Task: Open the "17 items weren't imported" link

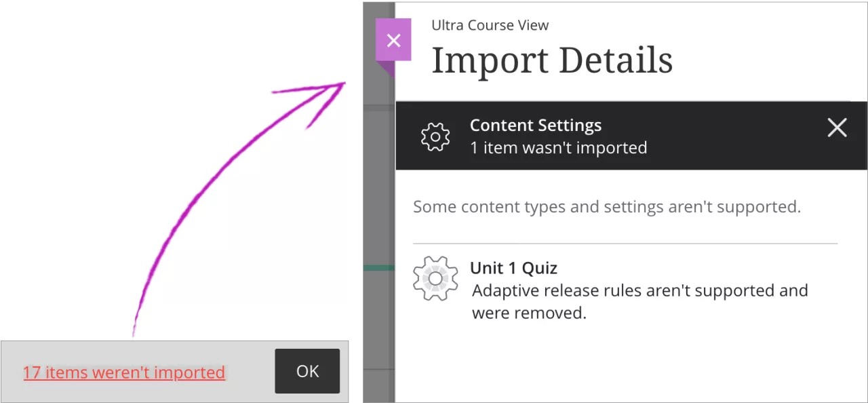Action: tap(124, 372)
